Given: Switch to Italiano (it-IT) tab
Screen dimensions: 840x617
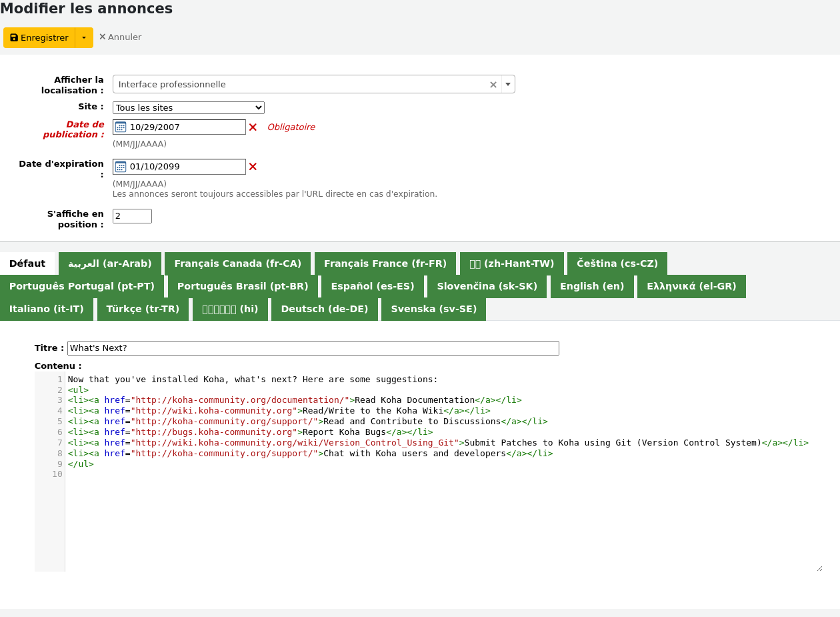Looking at the screenshot, I should pos(47,309).
